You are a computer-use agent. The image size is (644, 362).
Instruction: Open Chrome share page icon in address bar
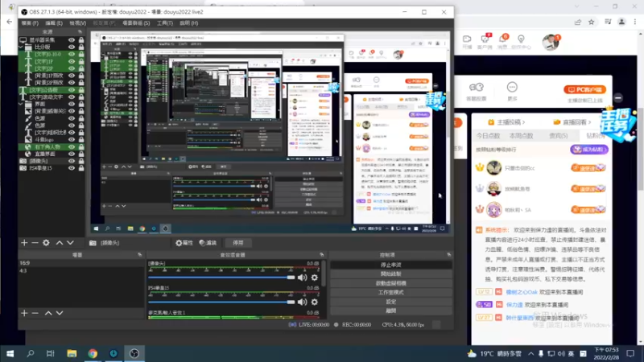click(578, 23)
